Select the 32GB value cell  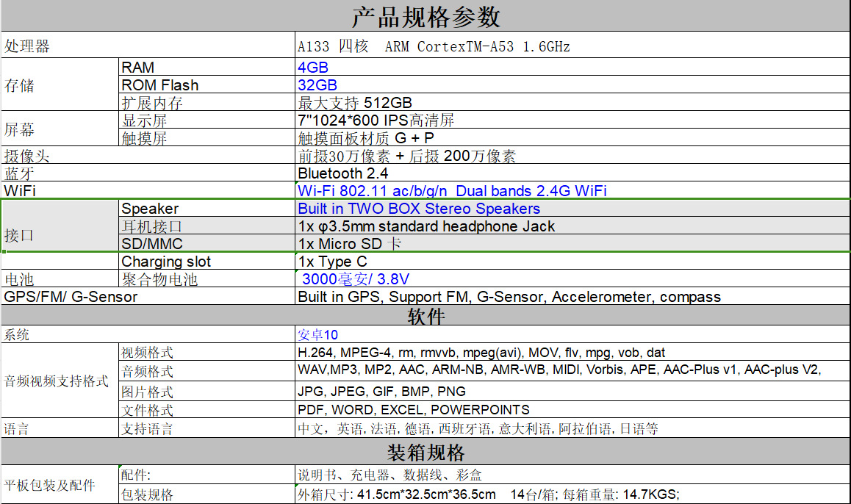pyautogui.click(x=572, y=84)
